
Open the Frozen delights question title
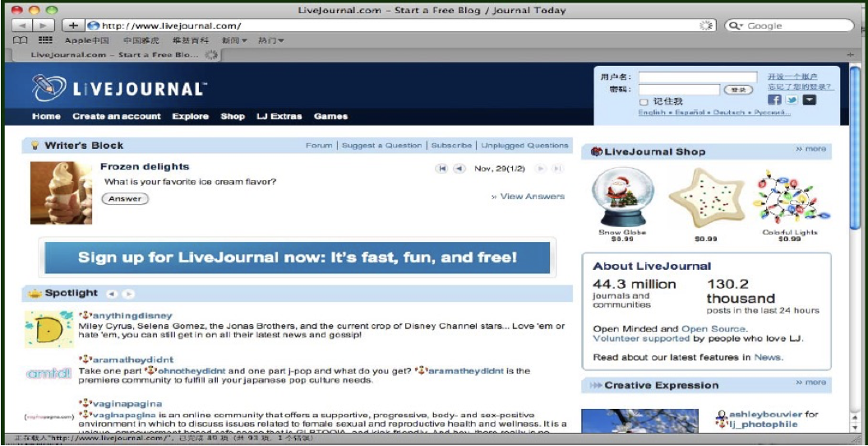(x=145, y=167)
